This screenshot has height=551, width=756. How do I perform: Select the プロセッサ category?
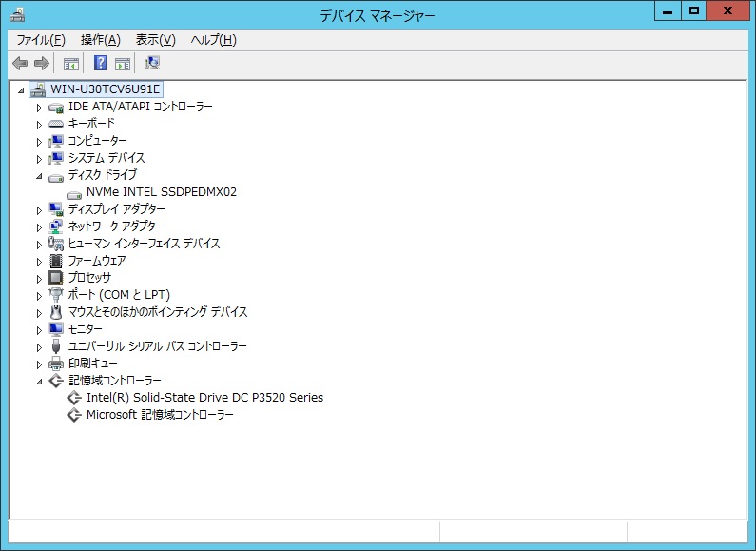(89, 278)
